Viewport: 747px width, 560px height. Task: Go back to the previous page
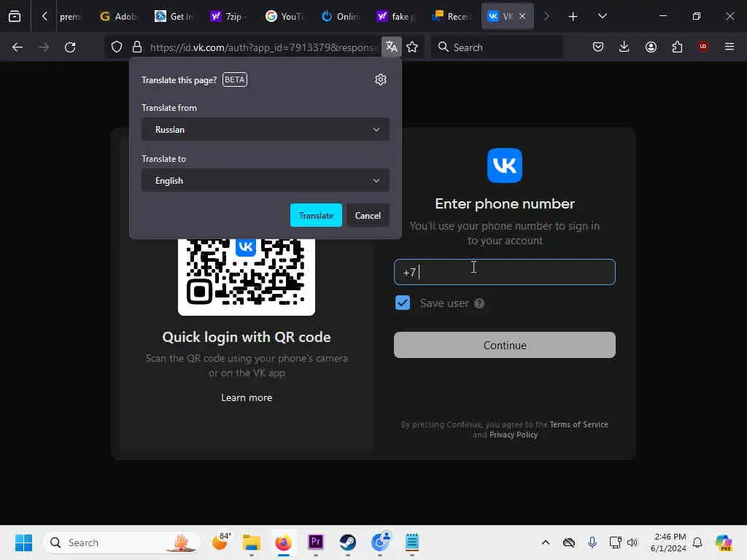(x=18, y=47)
